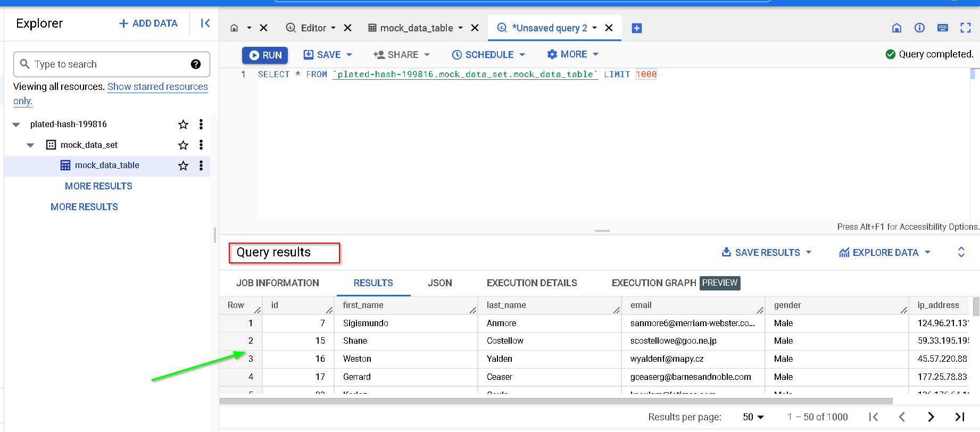Screen dimensions: 980x432
Task: Open SAVE RESULTS menu
Action: tap(767, 253)
